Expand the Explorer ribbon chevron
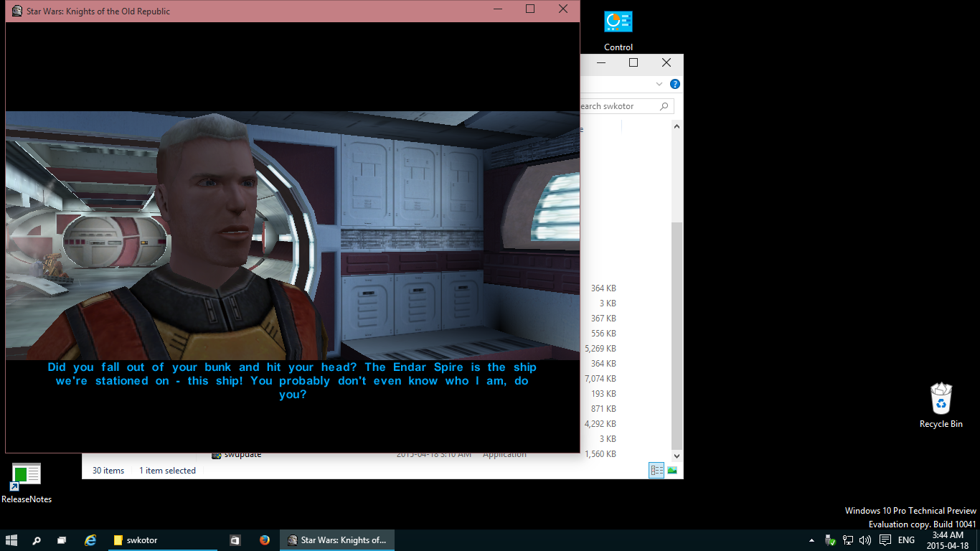The width and height of the screenshot is (980, 551). coord(659,84)
